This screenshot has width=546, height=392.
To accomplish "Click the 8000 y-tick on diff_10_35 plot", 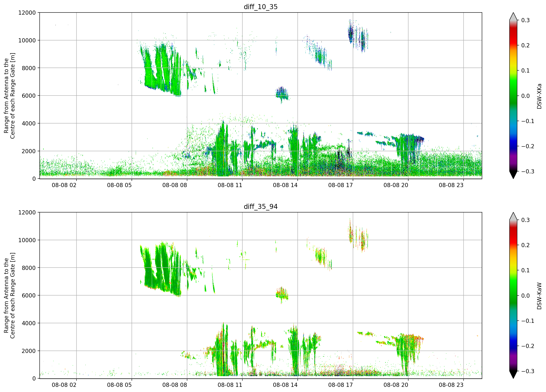I will [29, 68].
